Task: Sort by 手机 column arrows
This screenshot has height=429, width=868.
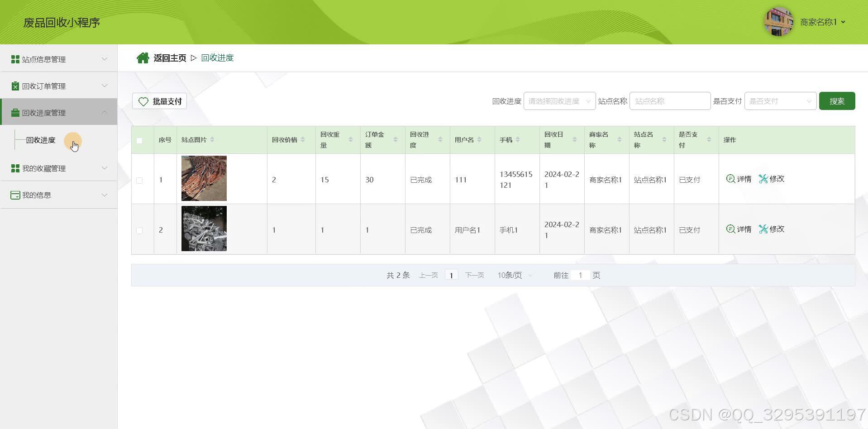Action: pos(518,140)
